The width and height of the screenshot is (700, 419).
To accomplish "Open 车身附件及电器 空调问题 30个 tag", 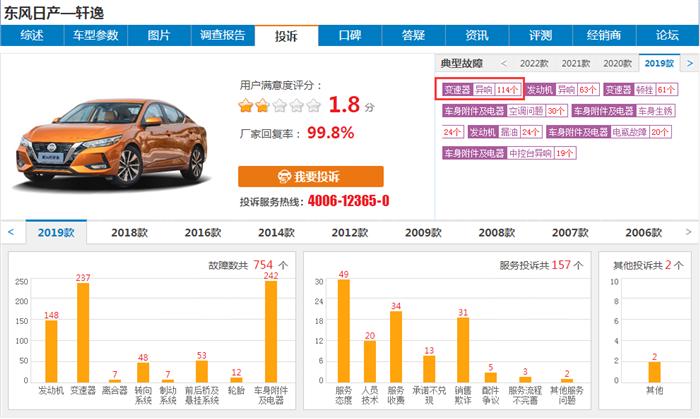I will click(504, 111).
